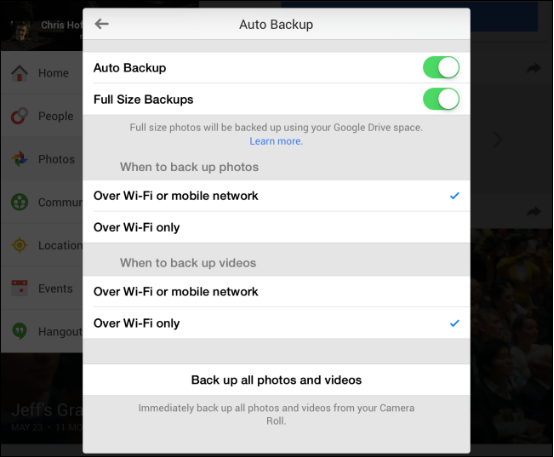The height and width of the screenshot is (457, 554).
Task: Open the Home icon in sidebar
Action: point(19,73)
